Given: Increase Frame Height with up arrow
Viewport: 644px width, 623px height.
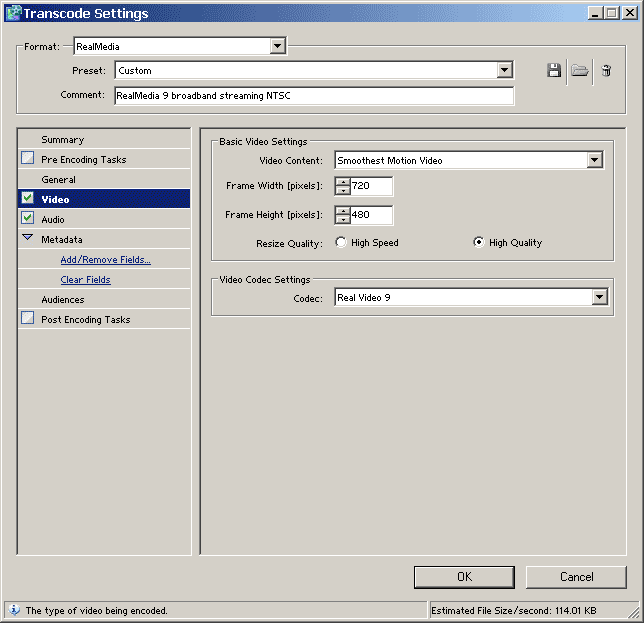Looking at the screenshot, I should coord(343,210).
